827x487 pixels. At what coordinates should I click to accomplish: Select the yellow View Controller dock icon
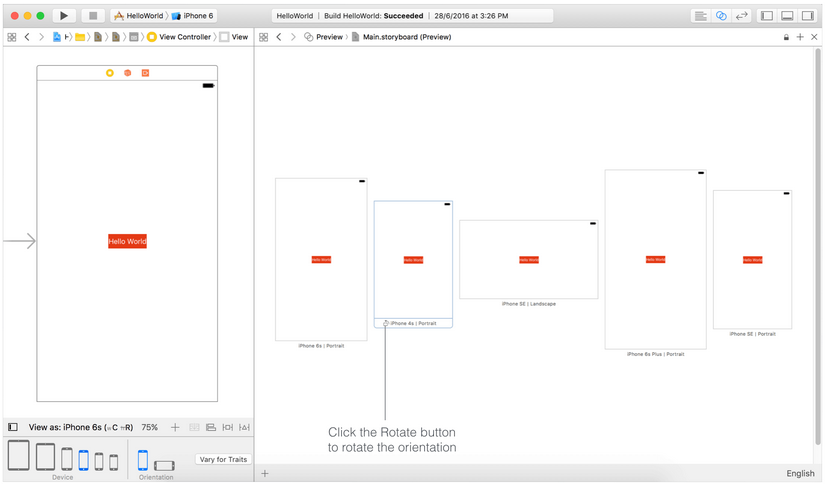[110, 73]
